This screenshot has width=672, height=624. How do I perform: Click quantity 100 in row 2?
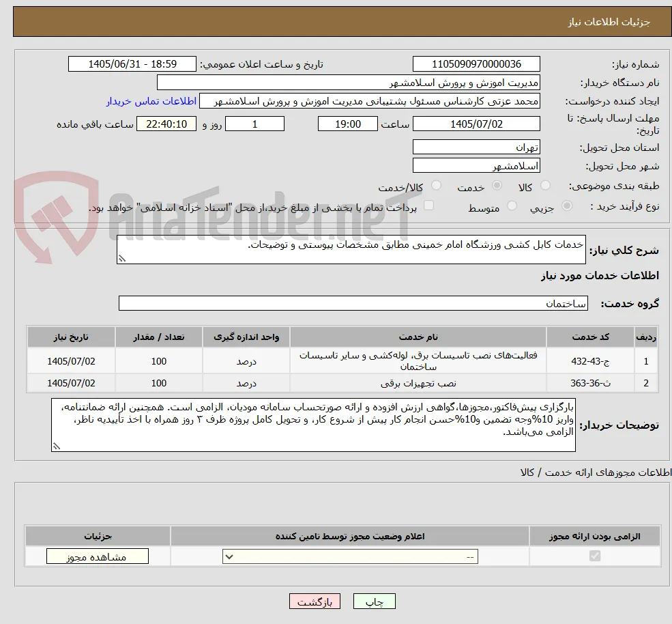tap(158, 383)
